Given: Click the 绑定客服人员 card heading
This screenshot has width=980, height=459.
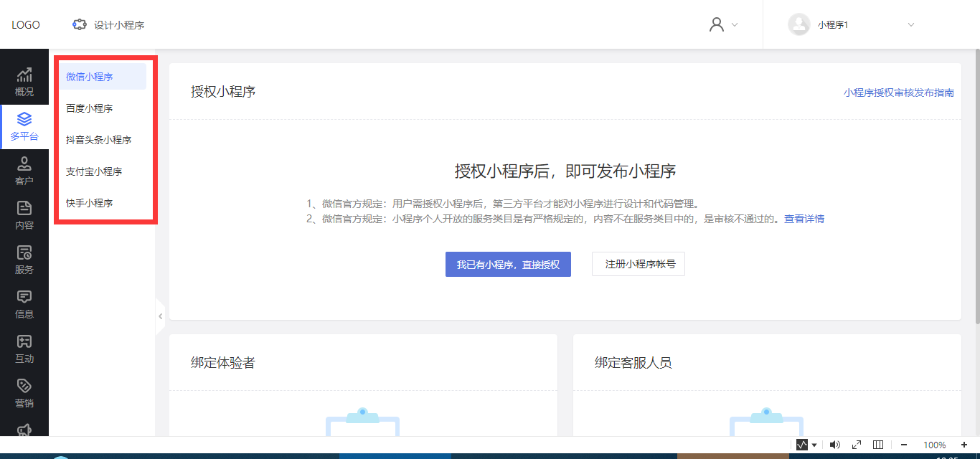Looking at the screenshot, I should coord(633,363).
